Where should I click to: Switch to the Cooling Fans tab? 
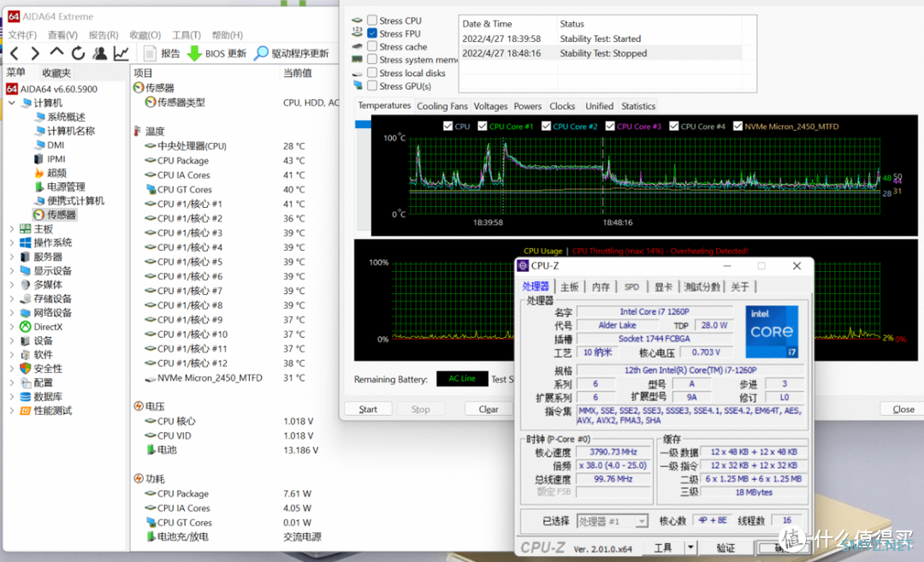point(442,106)
